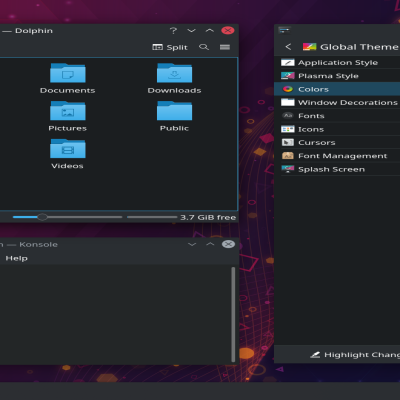Click the System Settings window title icon

(x=284, y=30)
